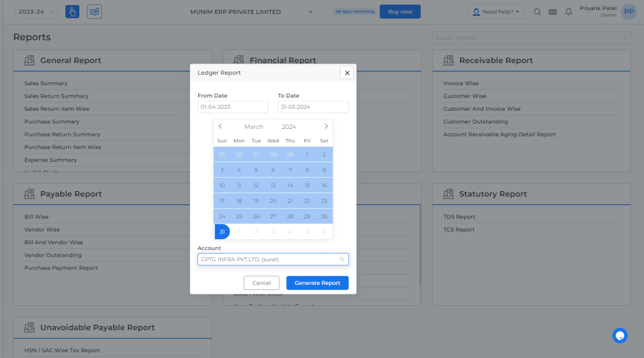Open HSN / SAC Wise Tax Report

coord(62,350)
